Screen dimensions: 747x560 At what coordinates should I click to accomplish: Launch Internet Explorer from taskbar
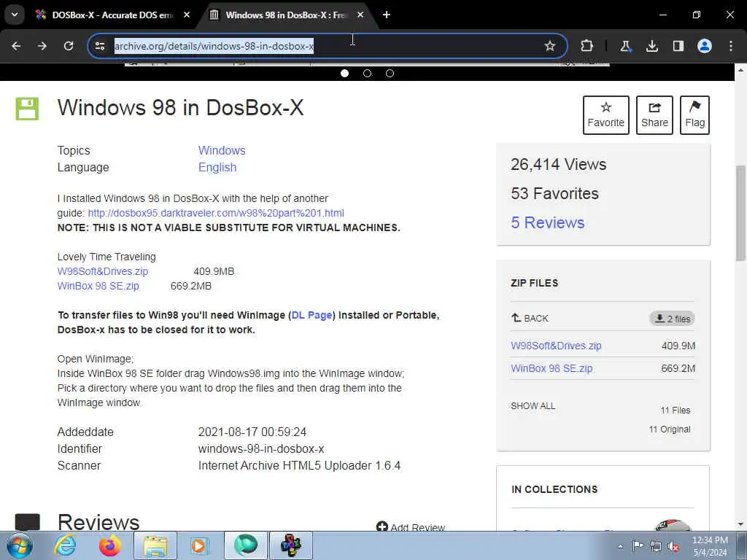[x=65, y=545]
